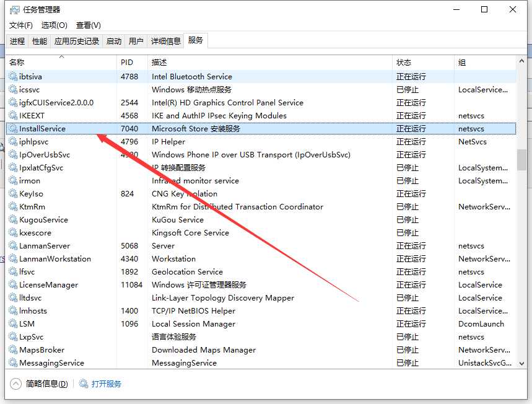The height and width of the screenshot is (404, 532).
Task: Click the InstallService gear icon
Action: click(x=13, y=129)
